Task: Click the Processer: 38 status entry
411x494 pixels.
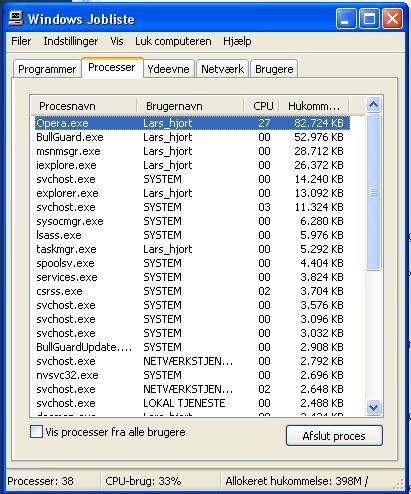Action: (40, 481)
